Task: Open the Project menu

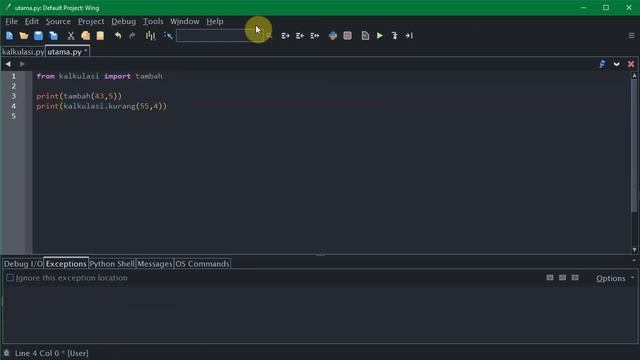Action: [91, 21]
